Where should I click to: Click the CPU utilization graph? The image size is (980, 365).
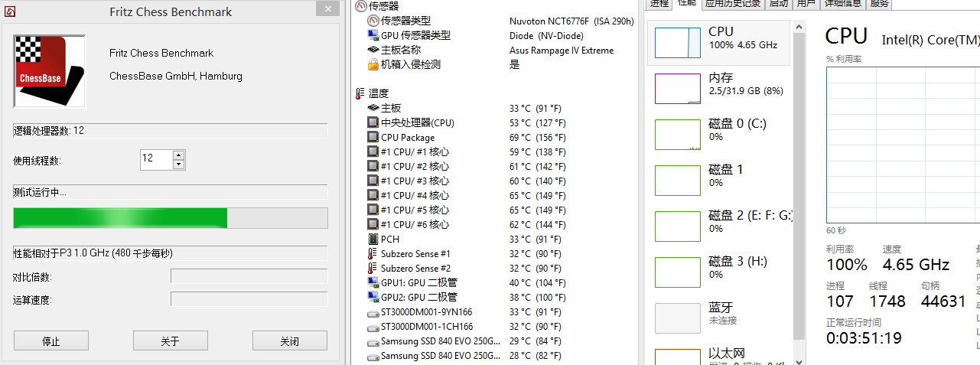tap(903, 145)
